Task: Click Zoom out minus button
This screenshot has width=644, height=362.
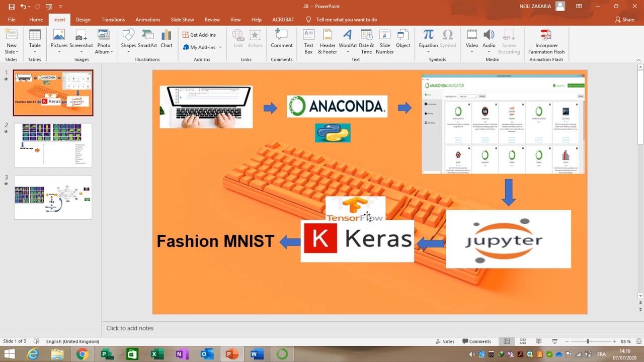Action: coord(567,341)
